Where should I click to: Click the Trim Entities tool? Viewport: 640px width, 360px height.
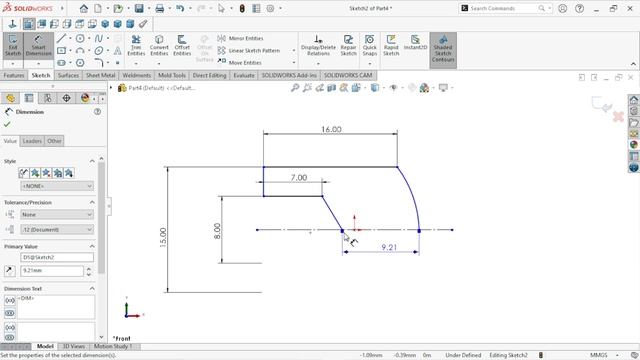coord(136,45)
